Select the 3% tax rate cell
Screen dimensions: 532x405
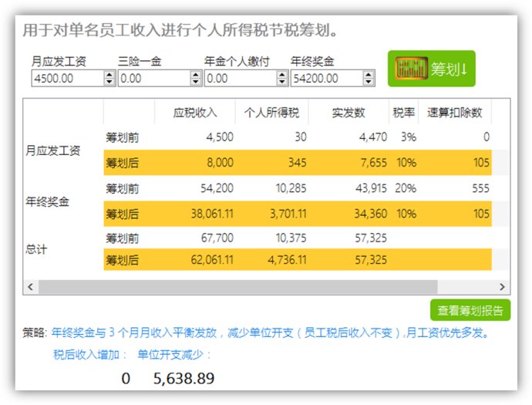click(x=409, y=137)
